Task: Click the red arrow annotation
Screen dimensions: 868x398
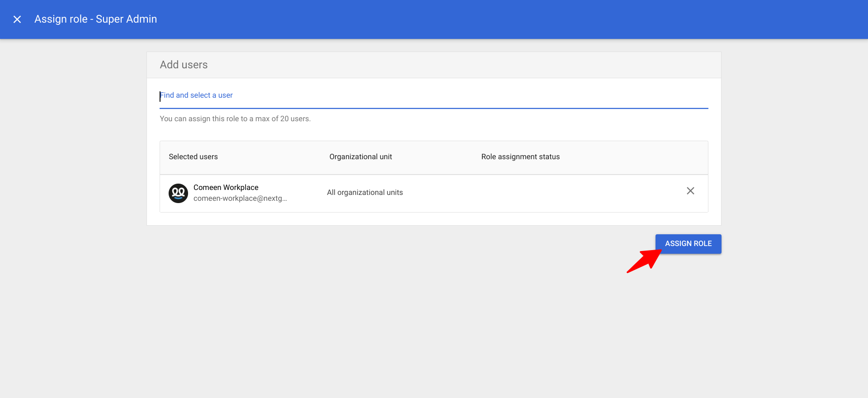Action: [643, 261]
